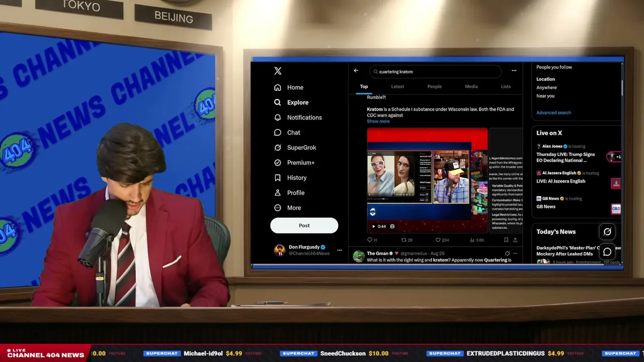The width and height of the screenshot is (644, 362).
Task: Click the Explore magnifier icon
Action: [x=277, y=103]
